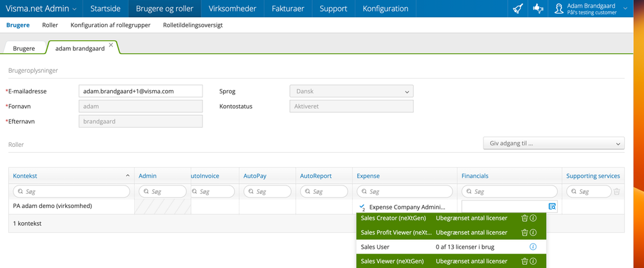Expand the Giv adgang til dropdown
Screen dimensions: 644x268
[x=554, y=143]
